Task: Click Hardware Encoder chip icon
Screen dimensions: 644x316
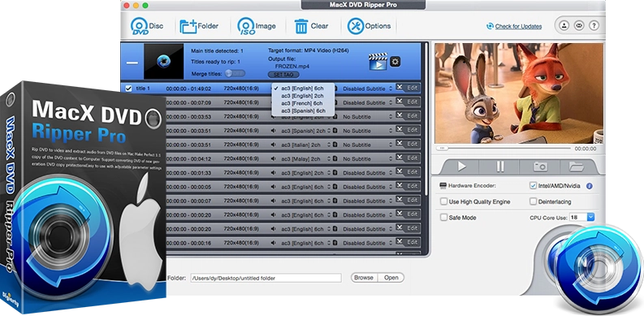Action: click(x=443, y=186)
